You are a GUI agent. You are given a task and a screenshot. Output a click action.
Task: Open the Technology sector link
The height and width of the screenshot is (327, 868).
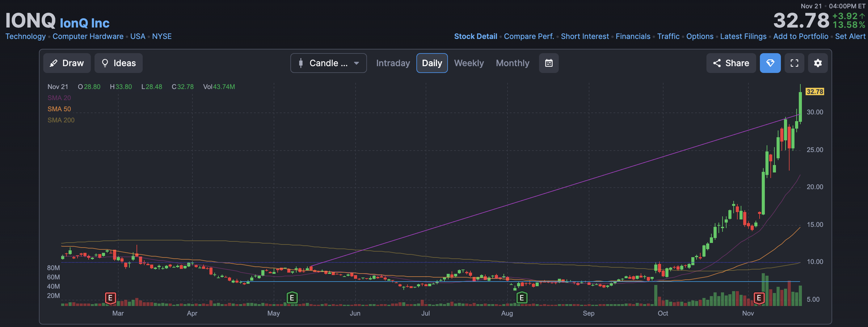tap(25, 36)
